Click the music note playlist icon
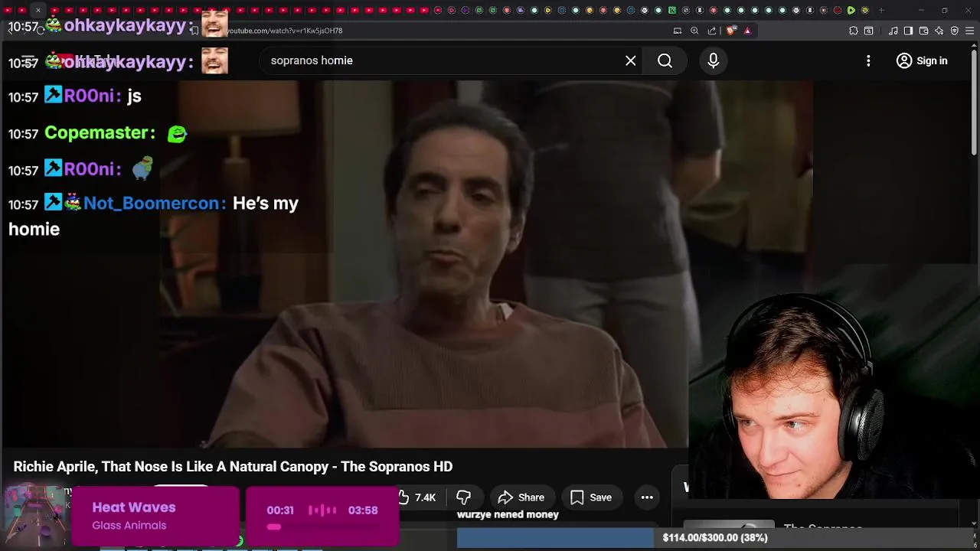The width and height of the screenshot is (980, 551). point(893,31)
